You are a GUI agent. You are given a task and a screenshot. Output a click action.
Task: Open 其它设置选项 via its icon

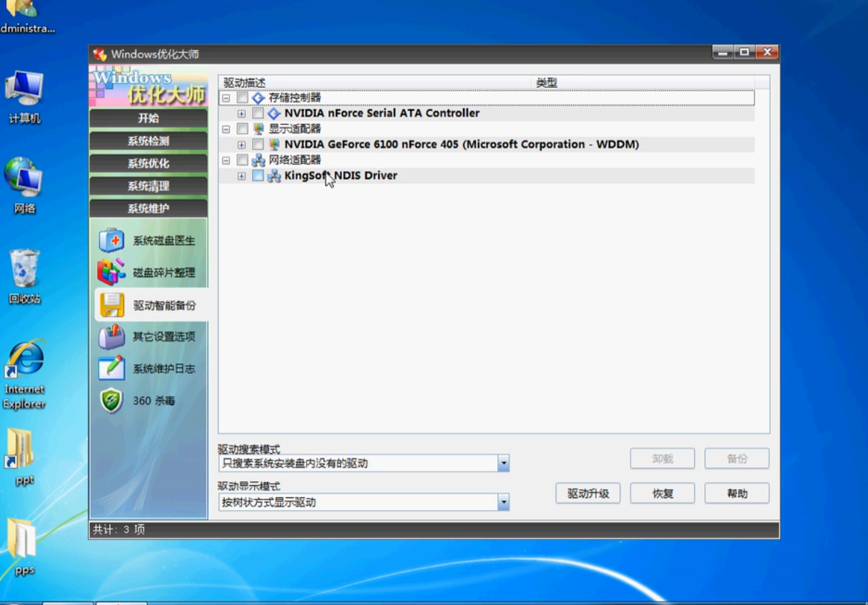pos(111,337)
